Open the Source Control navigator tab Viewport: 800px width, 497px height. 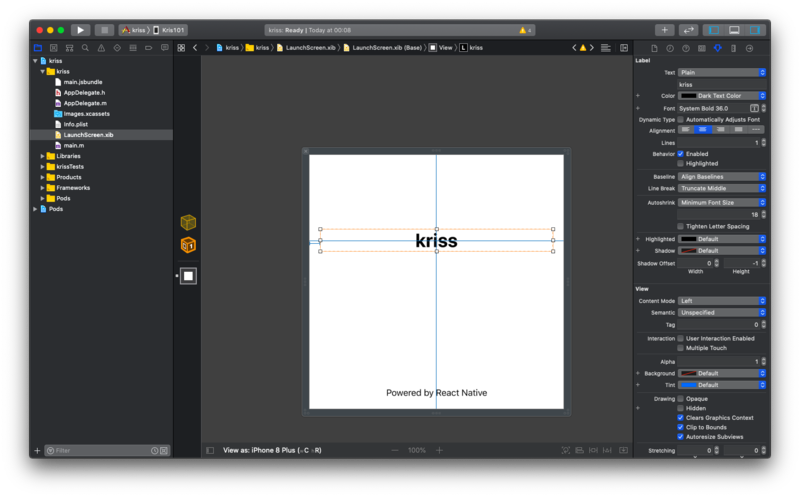54,48
